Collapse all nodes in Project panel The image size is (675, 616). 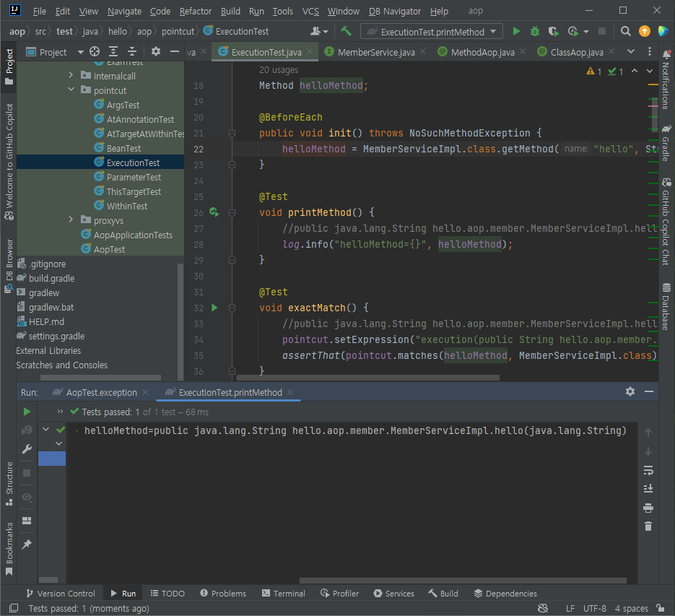pyautogui.click(x=132, y=52)
